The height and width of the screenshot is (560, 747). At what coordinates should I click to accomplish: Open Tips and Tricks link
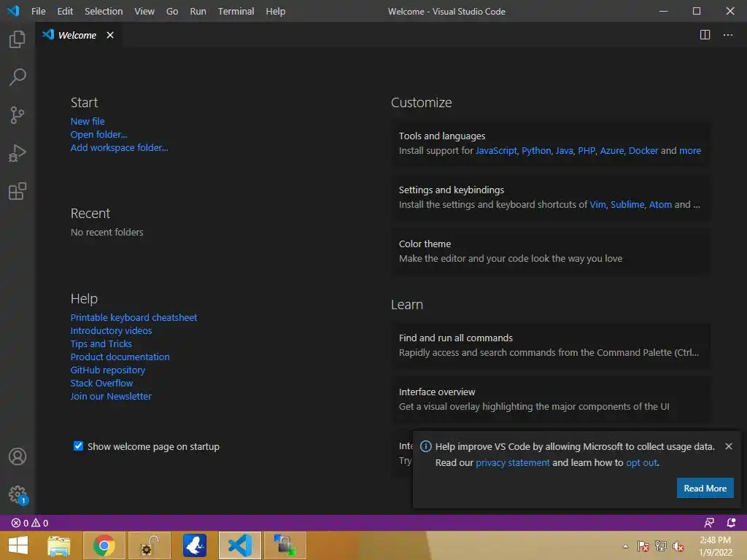(101, 344)
